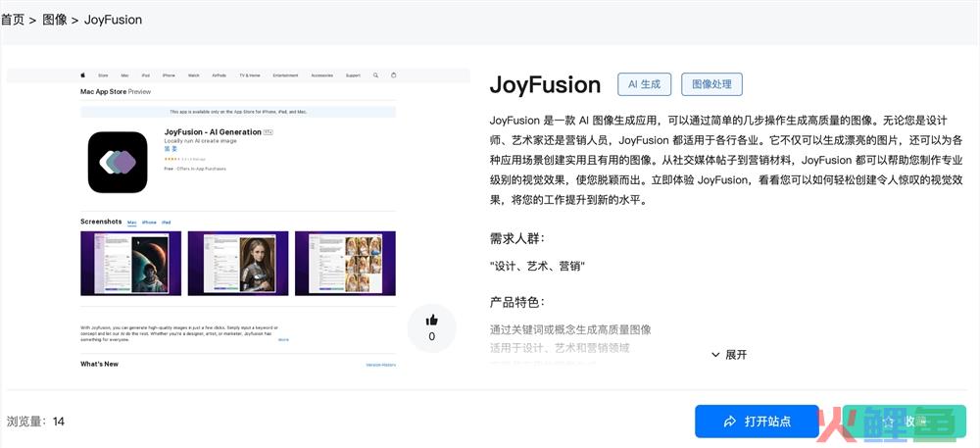Click the share arrow icon on 打开站点
Viewport: 980px width, 448px height.
[x=729, y=422]
